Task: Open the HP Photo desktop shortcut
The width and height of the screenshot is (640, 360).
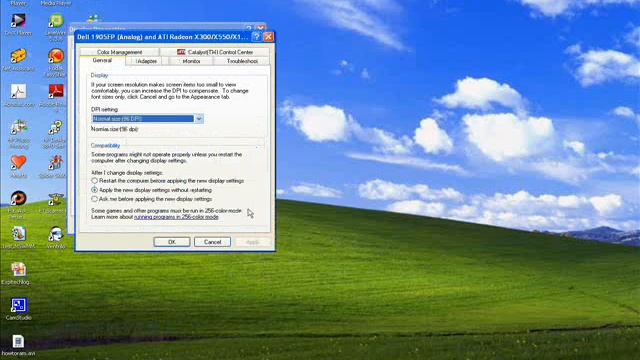Action: coord(18,128)
